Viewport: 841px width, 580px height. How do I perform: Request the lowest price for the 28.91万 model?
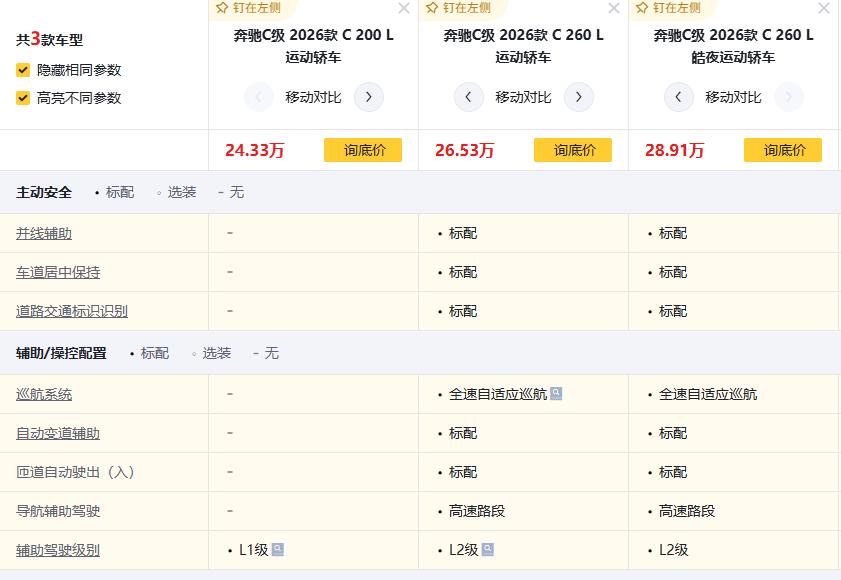tap(783, 150)
